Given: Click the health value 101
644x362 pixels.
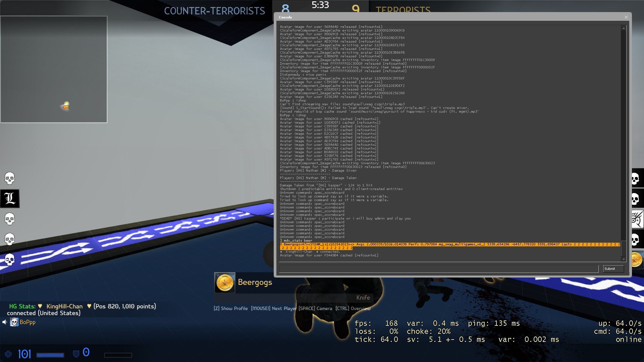Looking at the screenshot, I should [x=24, y=354].
